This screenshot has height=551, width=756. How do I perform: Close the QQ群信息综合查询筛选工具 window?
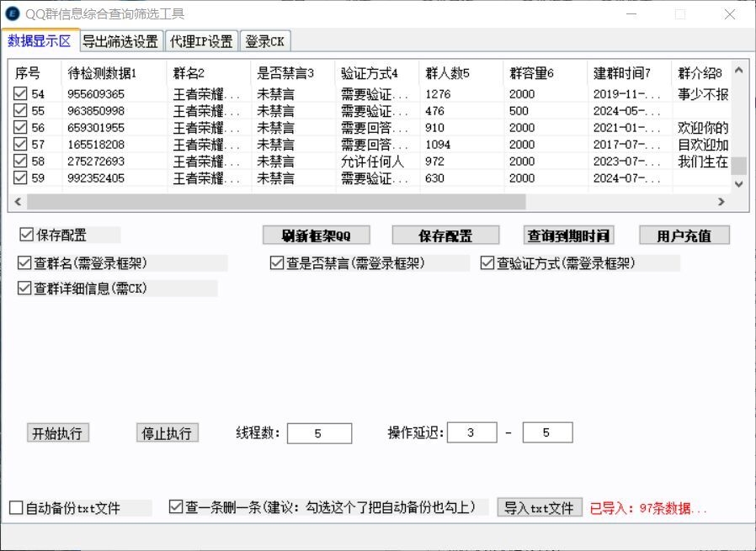tap(730, 14)
